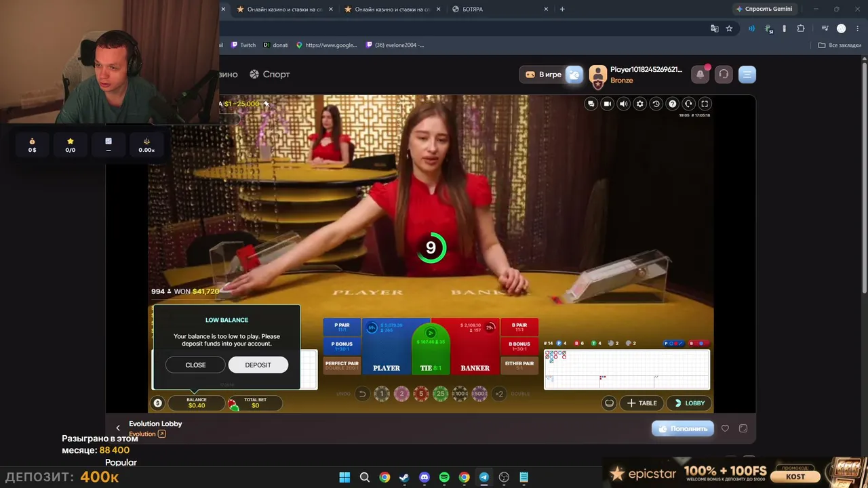Place an Either Pair side bet

[x=519, y=365]
